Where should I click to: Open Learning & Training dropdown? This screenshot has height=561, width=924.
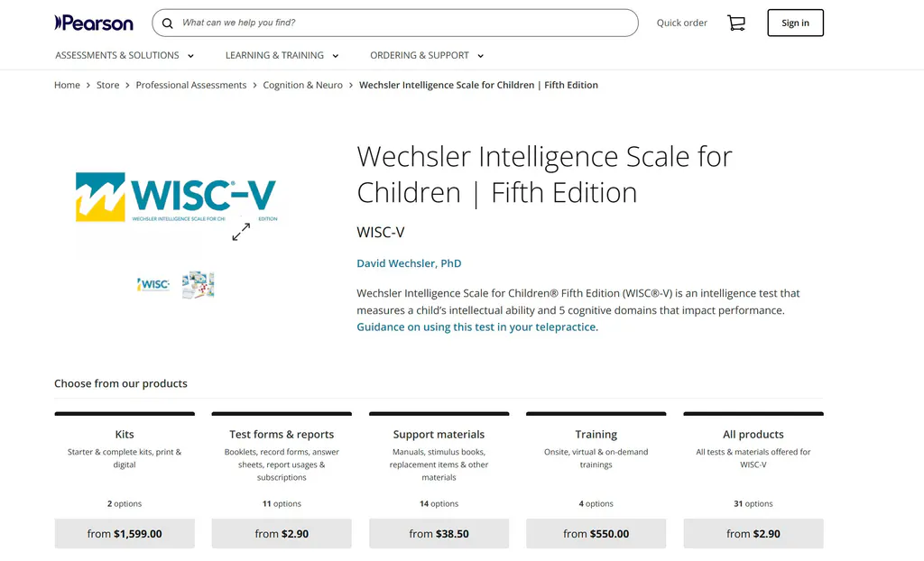coord(282,55)
